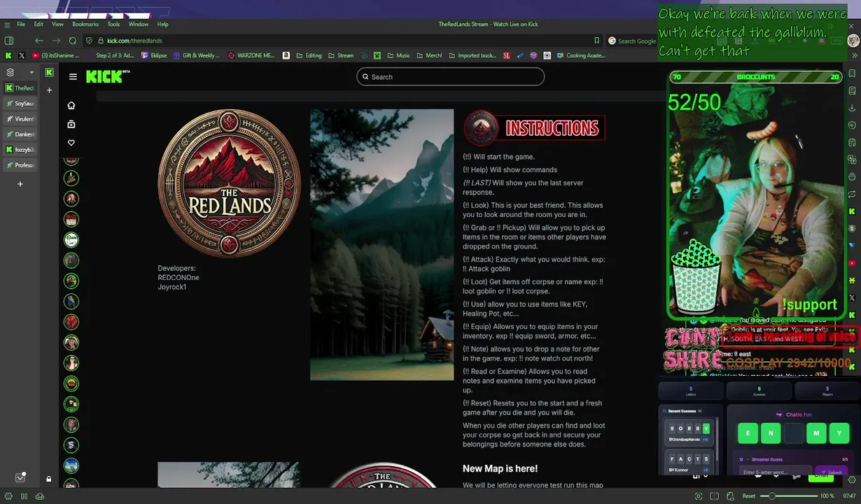Open the Window menu
The image size is (861, 504).
(139, 24)
